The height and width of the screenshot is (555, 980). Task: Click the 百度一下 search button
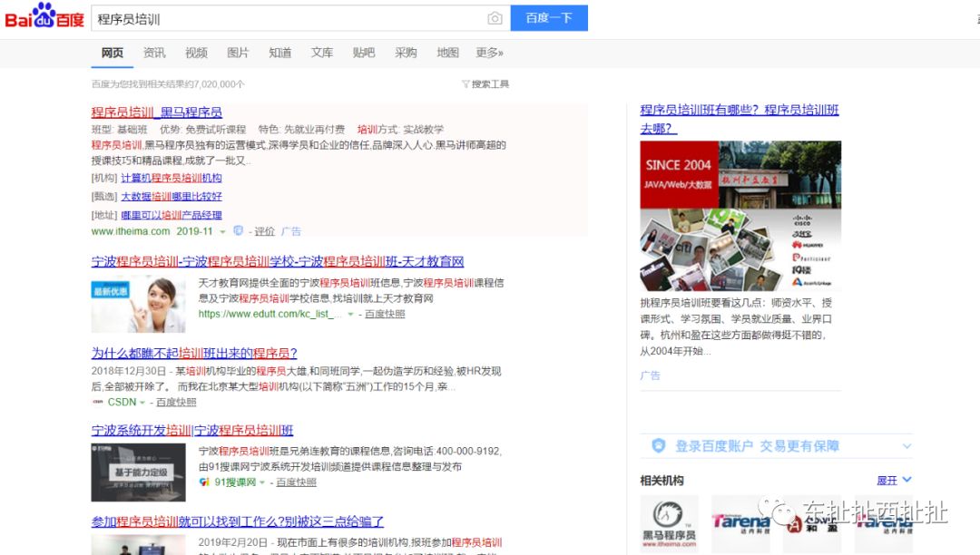549,18
